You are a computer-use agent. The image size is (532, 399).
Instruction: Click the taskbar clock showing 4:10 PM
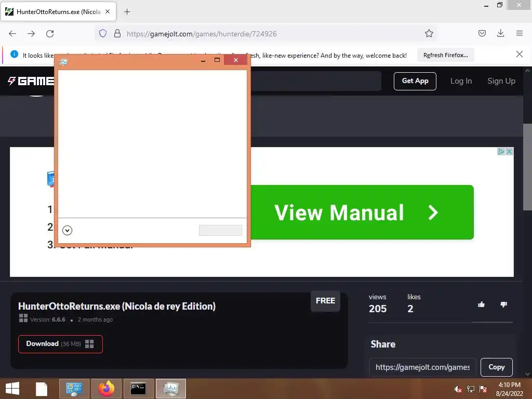[509, 389]
